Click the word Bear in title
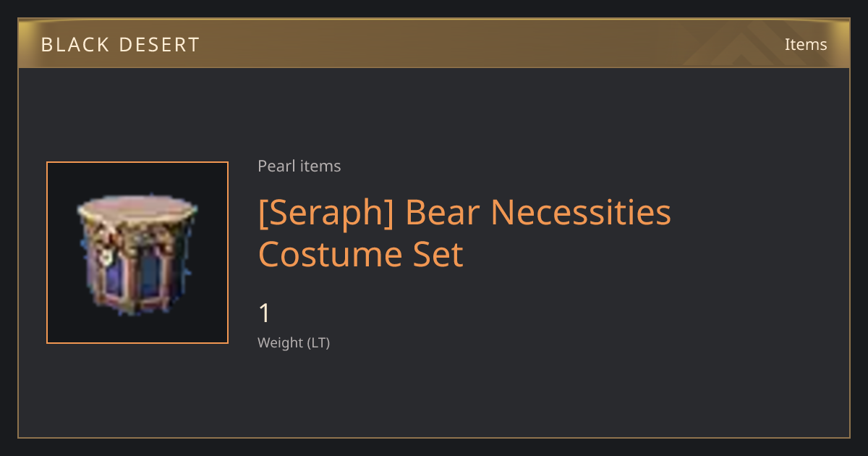Screen dimensions: 868x456 [x=443, y=212]
